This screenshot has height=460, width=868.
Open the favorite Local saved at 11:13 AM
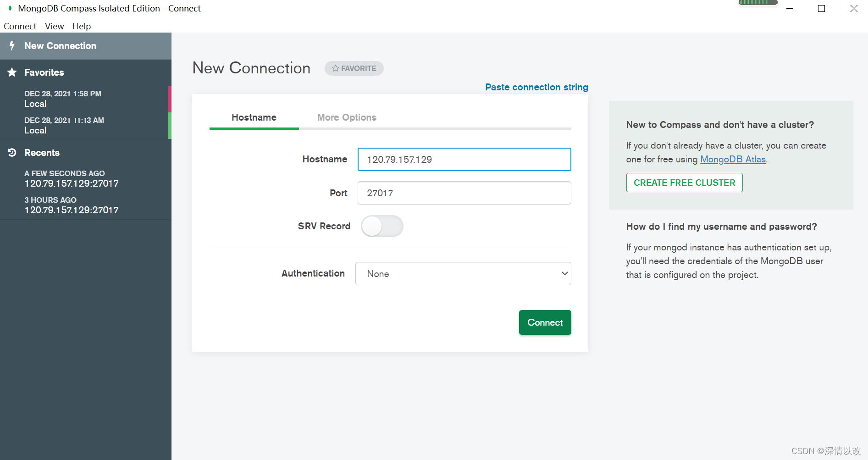[x=86, y=125]
